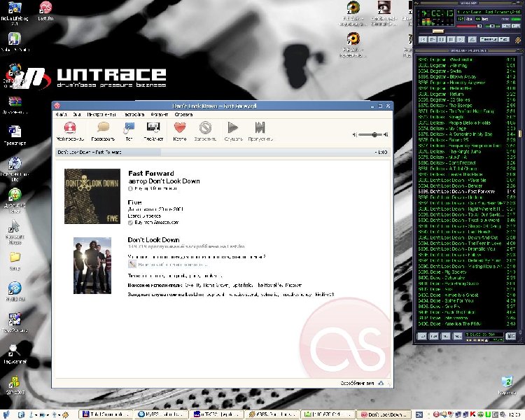This screenshot has width=525, height=420.
Task: Open Winamp playlist list options button
Action: coord(510,335)
